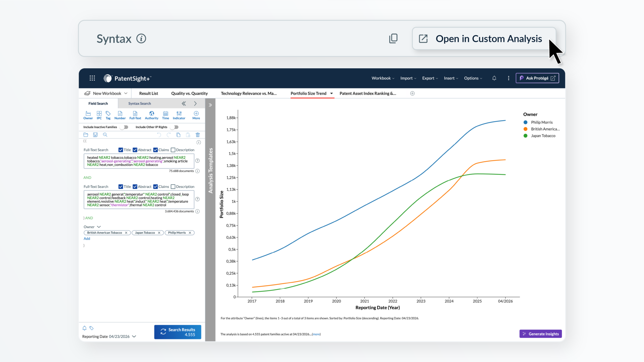644x362 pixels.
Task: Click the right chevron in search panel
Action: point(195,103)
